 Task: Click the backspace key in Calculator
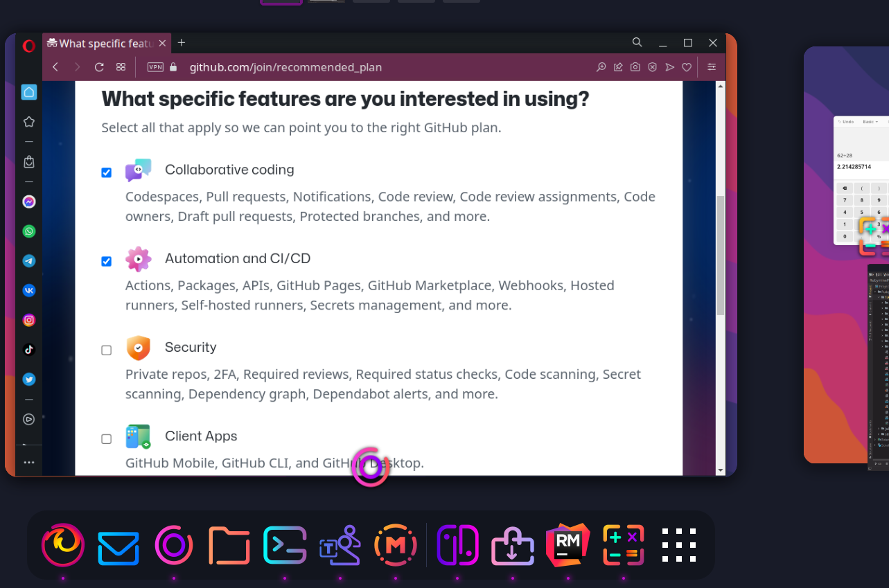(x=844, y=188)
